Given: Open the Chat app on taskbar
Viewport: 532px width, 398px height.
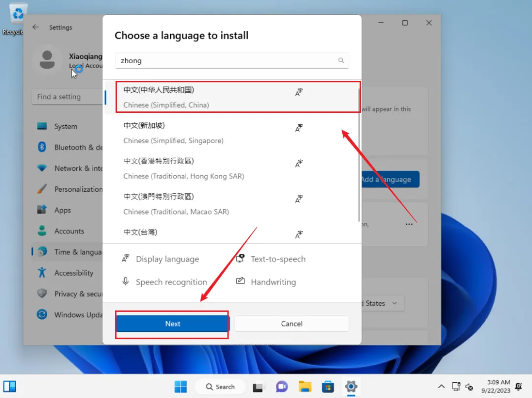Looking at the screenshot, I should coord(282,387).
